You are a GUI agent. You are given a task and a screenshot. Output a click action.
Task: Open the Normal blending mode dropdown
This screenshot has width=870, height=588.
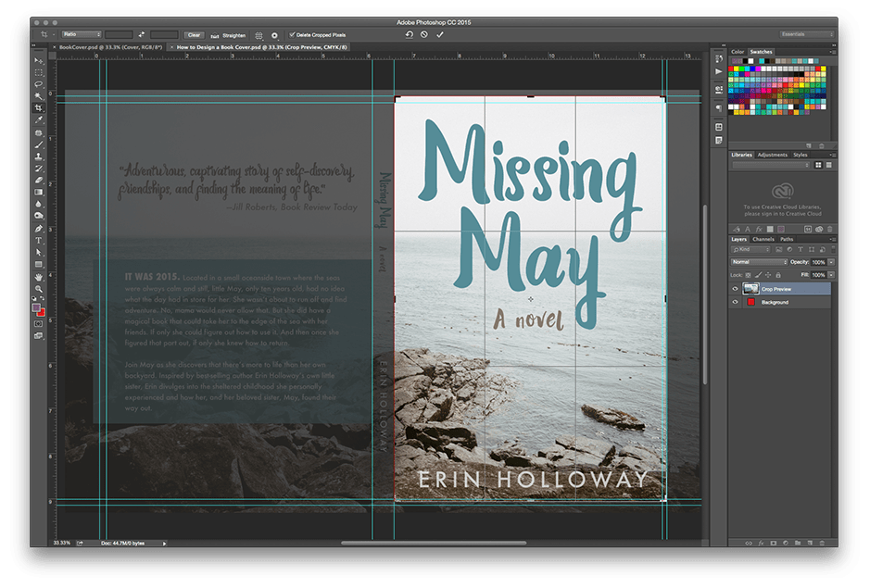point(760,262)
